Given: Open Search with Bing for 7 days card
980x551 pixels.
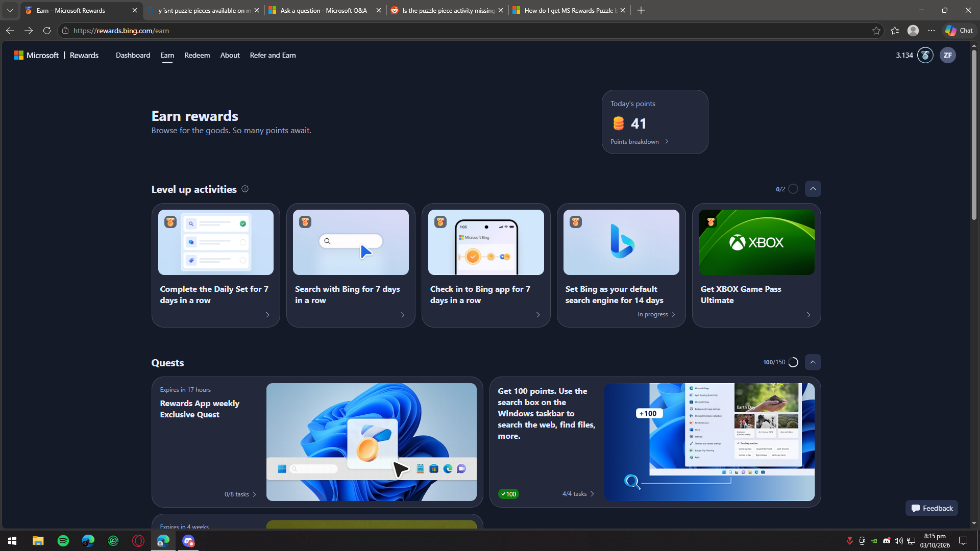Looking at the screenshot, I should (x=351, y=265).
